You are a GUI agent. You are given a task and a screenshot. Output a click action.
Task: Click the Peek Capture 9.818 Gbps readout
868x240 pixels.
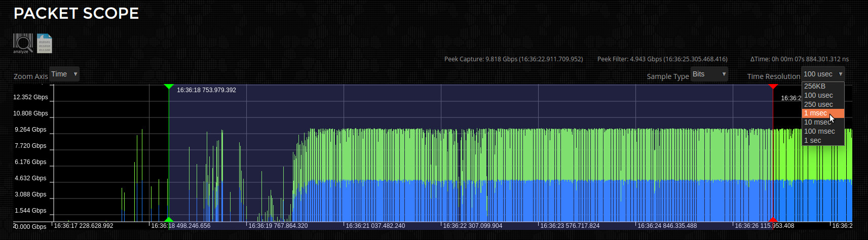click(513, 59)
